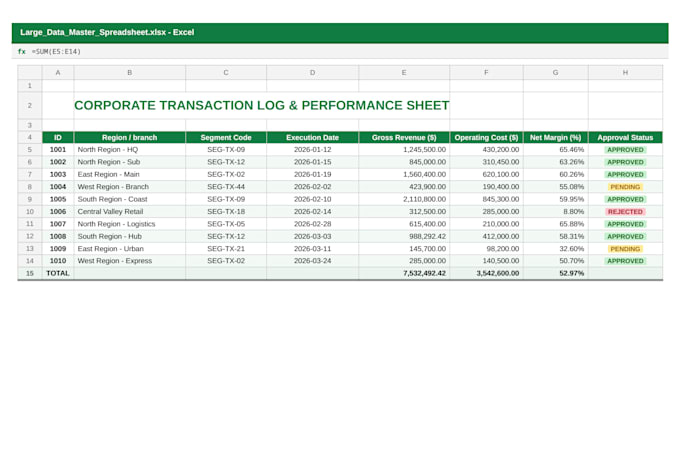Select cell with ID 1001
The image size is (680, 459).
(x=58, y=150)
